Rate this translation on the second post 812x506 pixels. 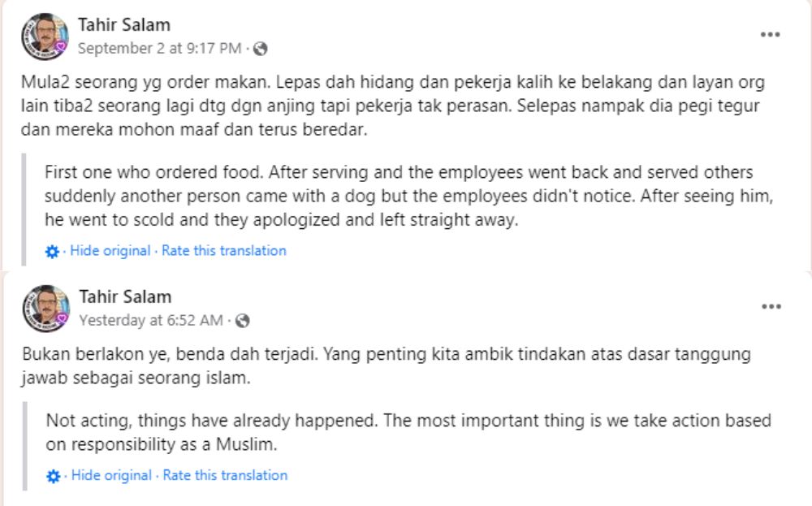click(x=225, y=475)
